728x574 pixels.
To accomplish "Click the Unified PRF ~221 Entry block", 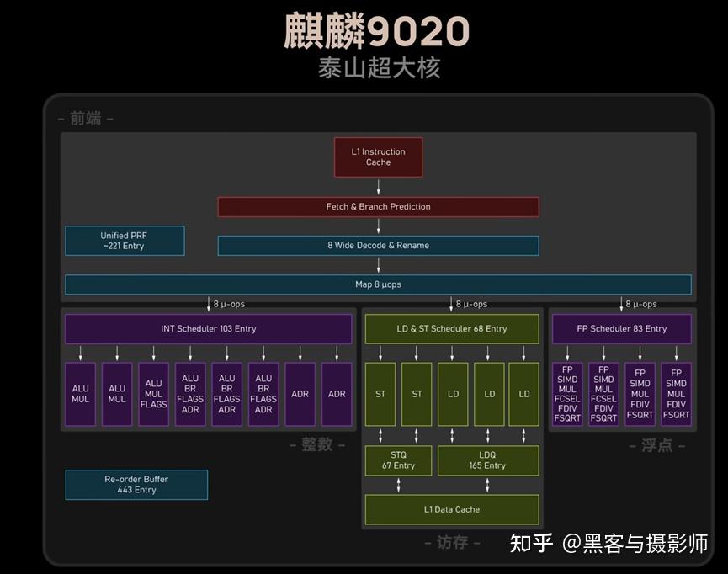I will coord(124,241).
